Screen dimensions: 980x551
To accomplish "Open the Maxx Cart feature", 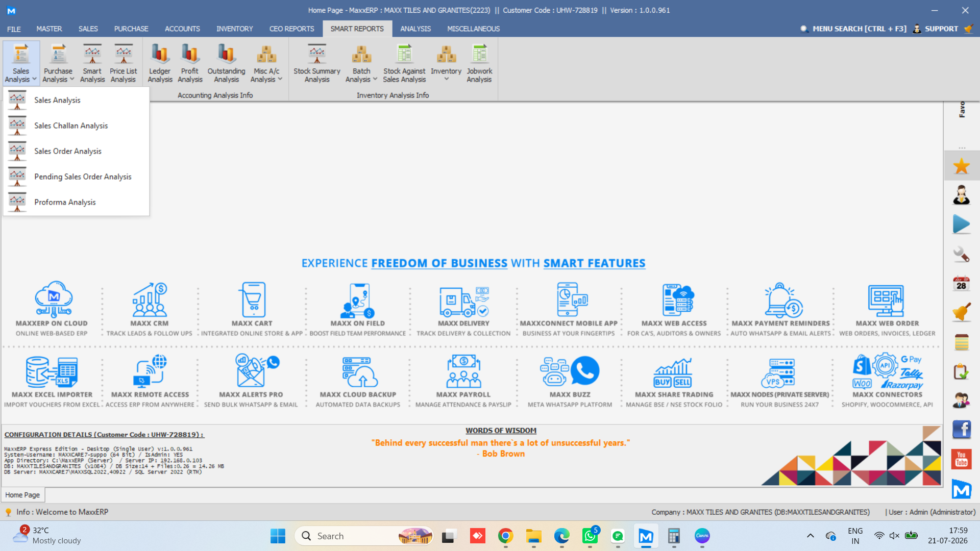I will [252, 309].
